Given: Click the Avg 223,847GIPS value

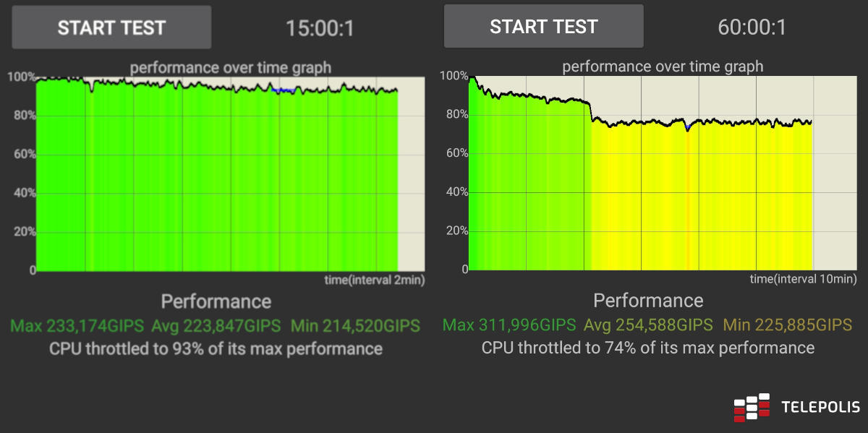Looking at the screenshot, I should (x=217, y=326).
